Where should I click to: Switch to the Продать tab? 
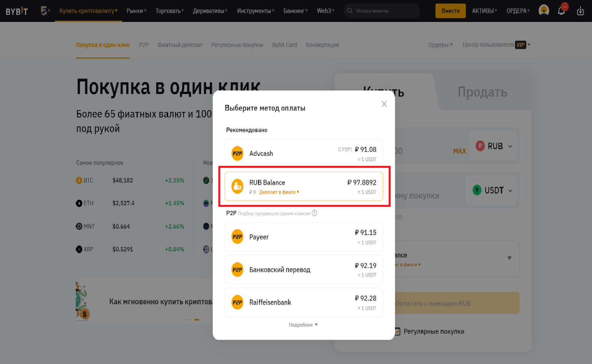(x=482, y=92)
